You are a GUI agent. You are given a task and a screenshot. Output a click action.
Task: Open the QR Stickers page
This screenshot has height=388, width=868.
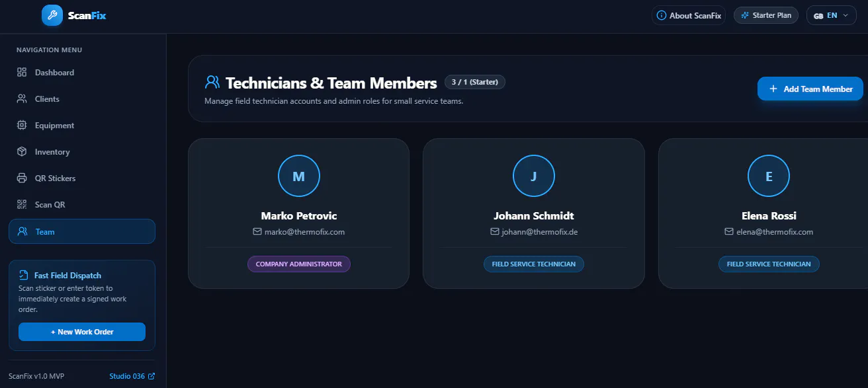82,178
